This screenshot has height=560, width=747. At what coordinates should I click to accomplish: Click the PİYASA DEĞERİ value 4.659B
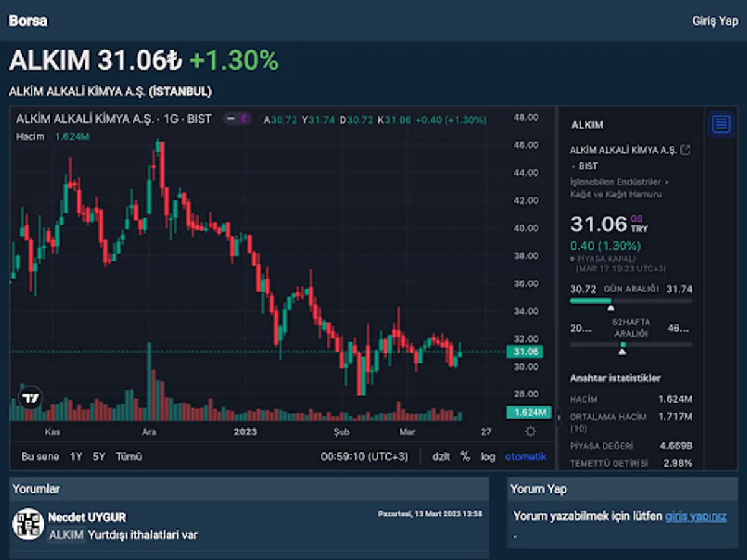click(675, 446)
